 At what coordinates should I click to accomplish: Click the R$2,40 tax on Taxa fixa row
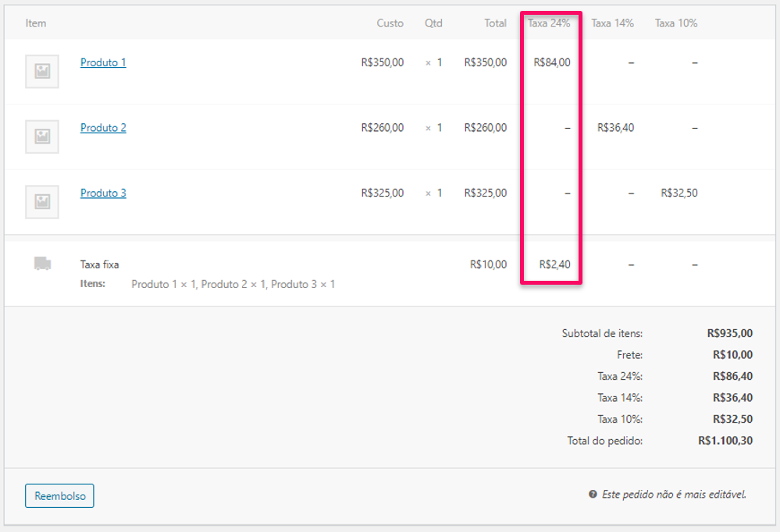tap(554, 264)
